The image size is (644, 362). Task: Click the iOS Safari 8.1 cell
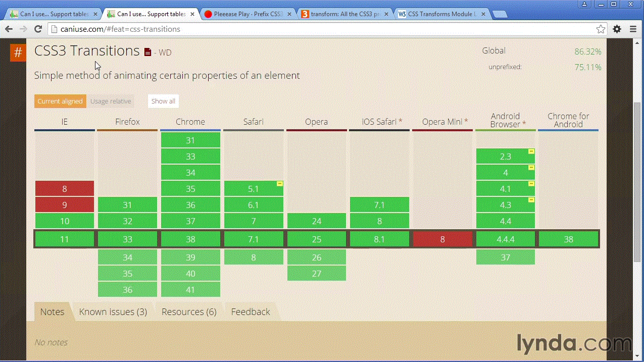point(379,239)
